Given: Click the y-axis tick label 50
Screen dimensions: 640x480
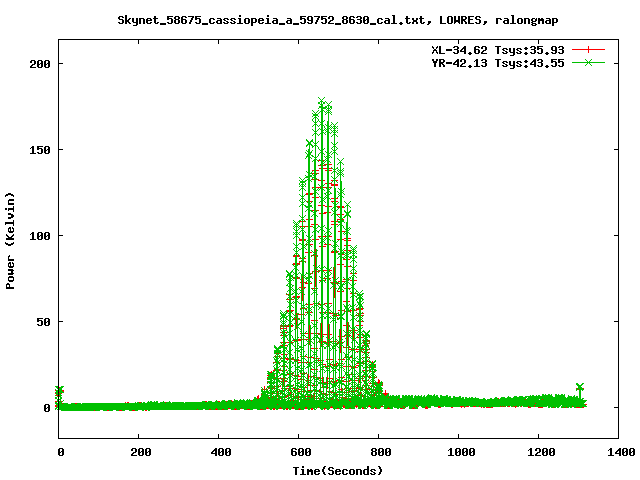Looking at the screenshot, I should 44,322.
